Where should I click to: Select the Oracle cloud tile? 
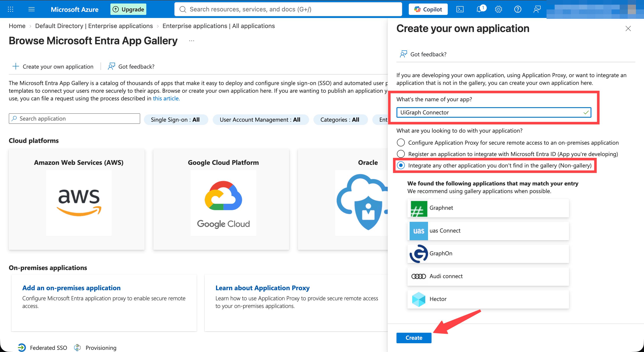coord(343,199)
